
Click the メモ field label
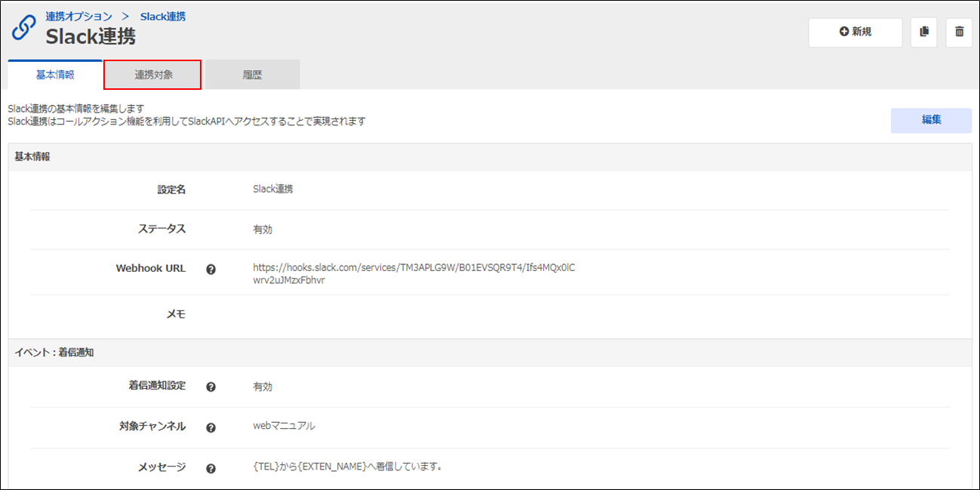(x=176, y=314)
